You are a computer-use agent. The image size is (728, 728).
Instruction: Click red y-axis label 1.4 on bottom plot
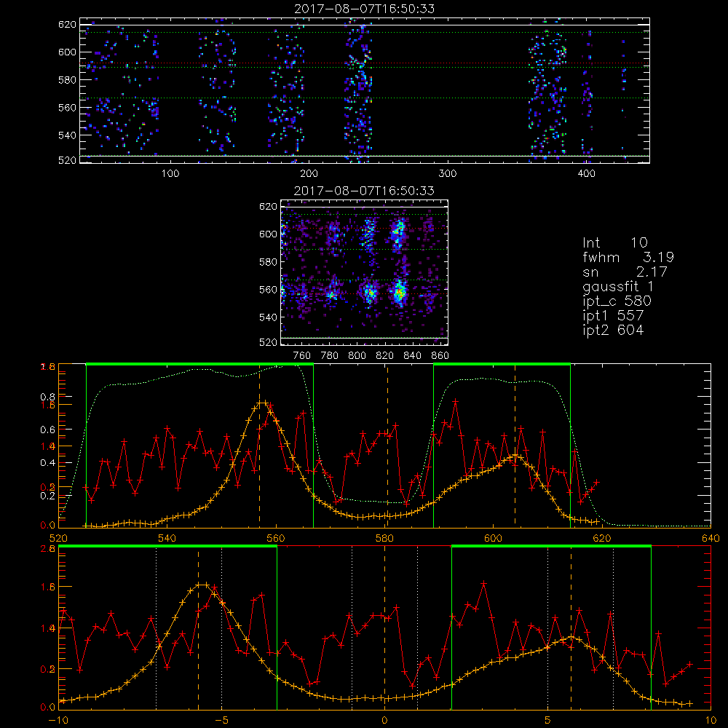tap(47, 629)
